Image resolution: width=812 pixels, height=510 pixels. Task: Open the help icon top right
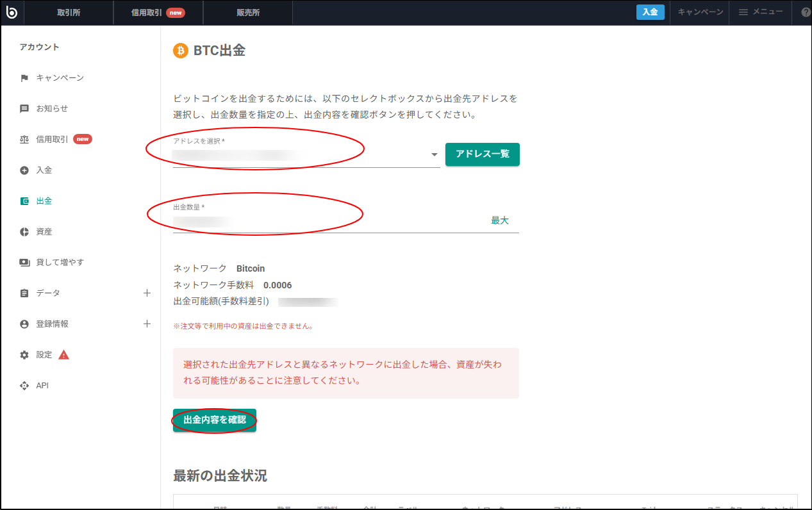point(804,12)
